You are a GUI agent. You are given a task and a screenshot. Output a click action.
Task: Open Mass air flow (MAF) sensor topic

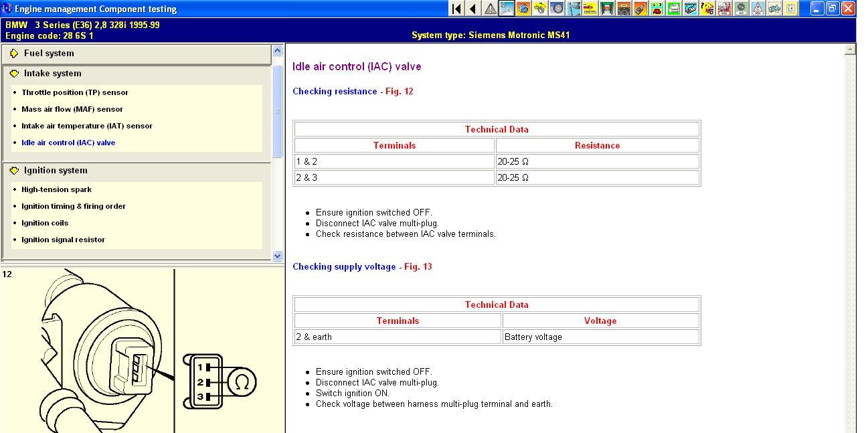click(x=72, y=109)
